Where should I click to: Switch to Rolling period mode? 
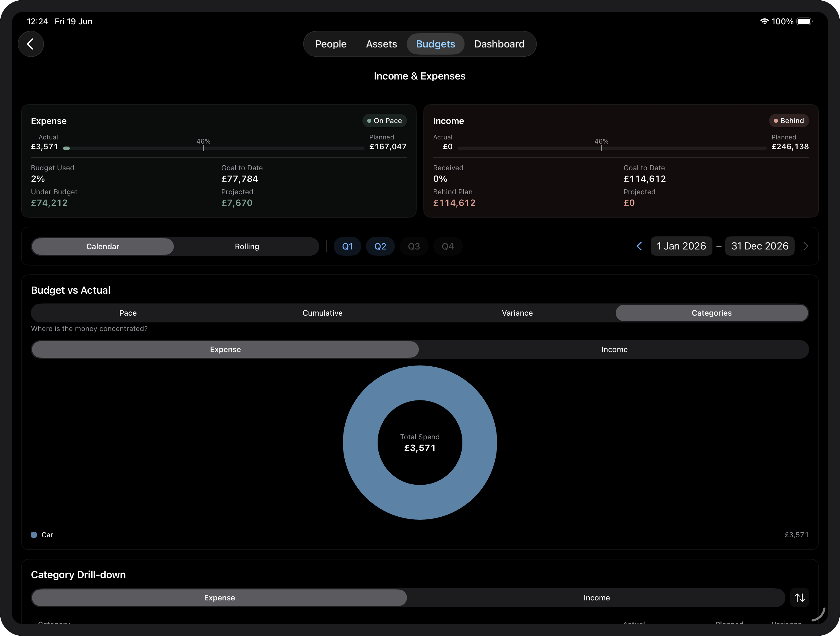[247, 247]
